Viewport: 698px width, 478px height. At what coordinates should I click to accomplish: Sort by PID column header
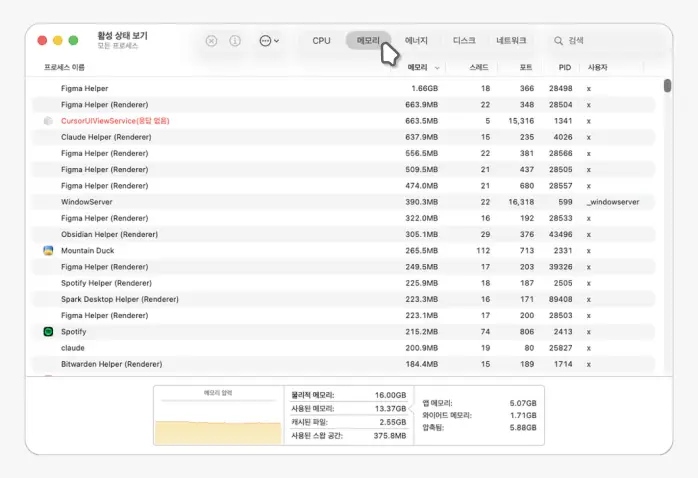click(x=564, y=67)
